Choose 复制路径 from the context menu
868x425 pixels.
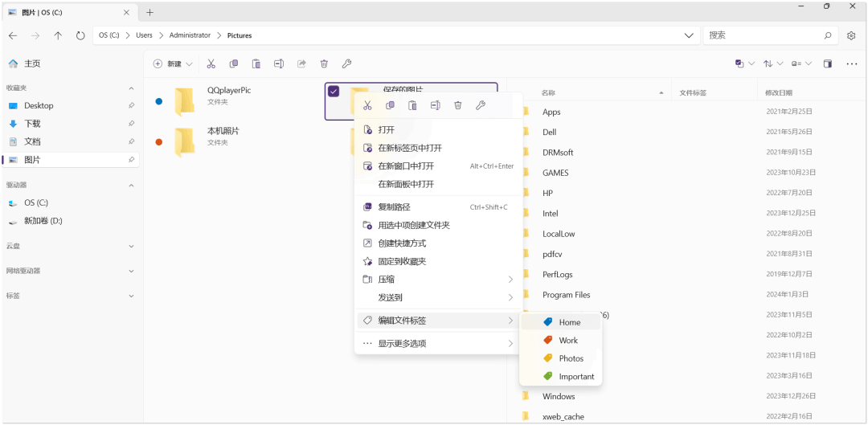click(394, 206)
